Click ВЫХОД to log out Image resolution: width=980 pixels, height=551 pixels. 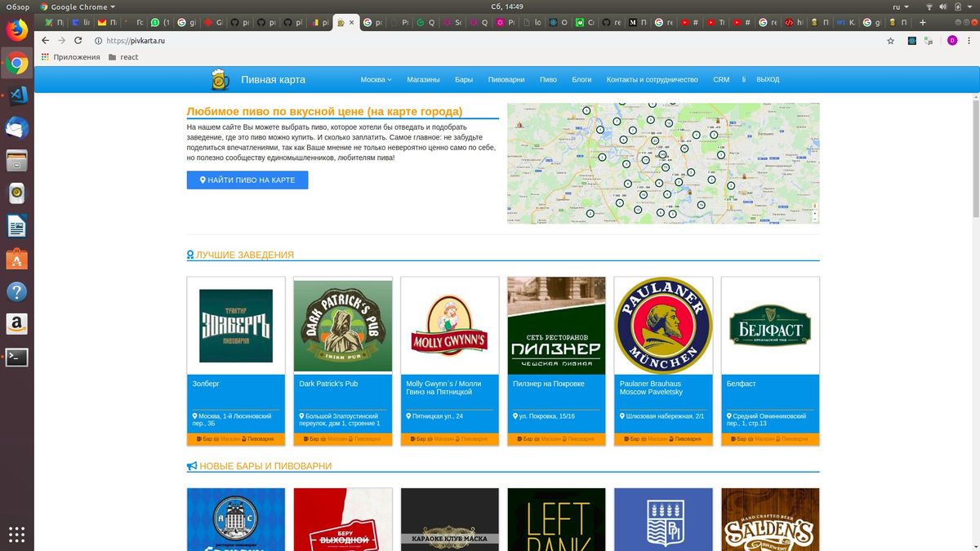click(768, 79)
